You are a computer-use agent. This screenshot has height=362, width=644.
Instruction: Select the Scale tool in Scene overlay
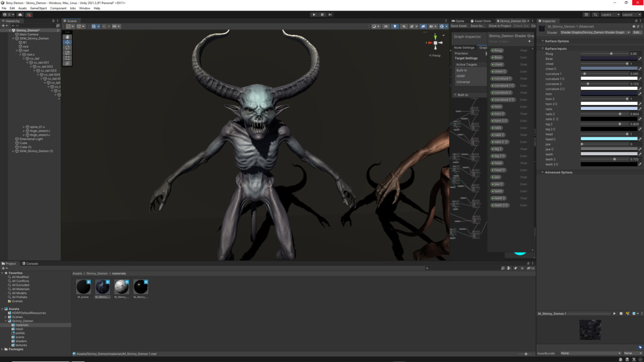(68, 53)
